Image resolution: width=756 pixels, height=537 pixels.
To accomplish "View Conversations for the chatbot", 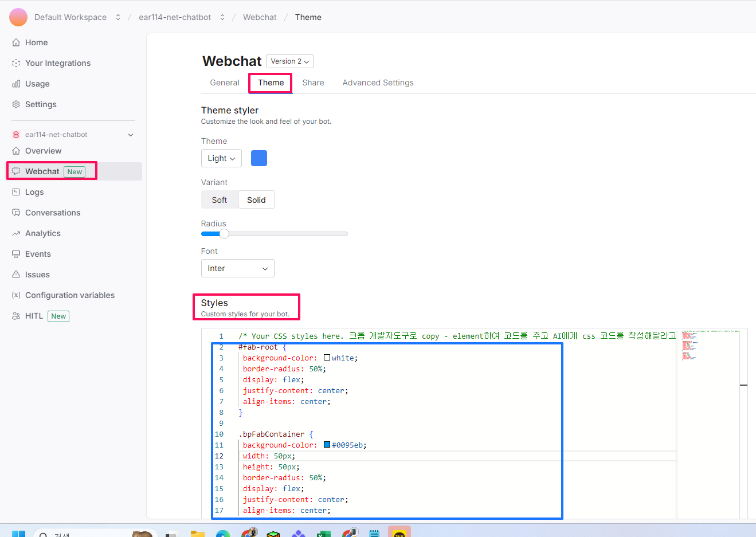I will coord(52,213).
